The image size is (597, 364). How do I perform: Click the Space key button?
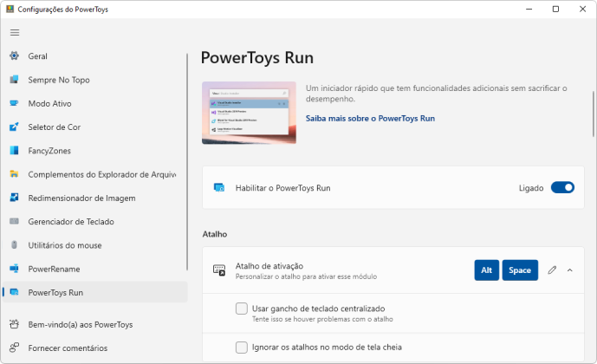click(520, 270)
